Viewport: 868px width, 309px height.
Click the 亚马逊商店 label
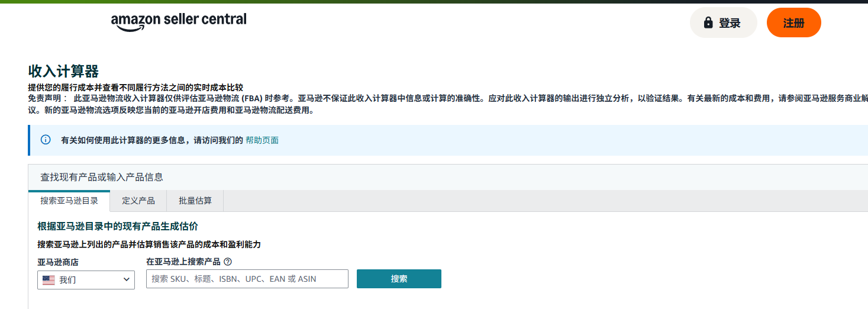click(58, 262)
